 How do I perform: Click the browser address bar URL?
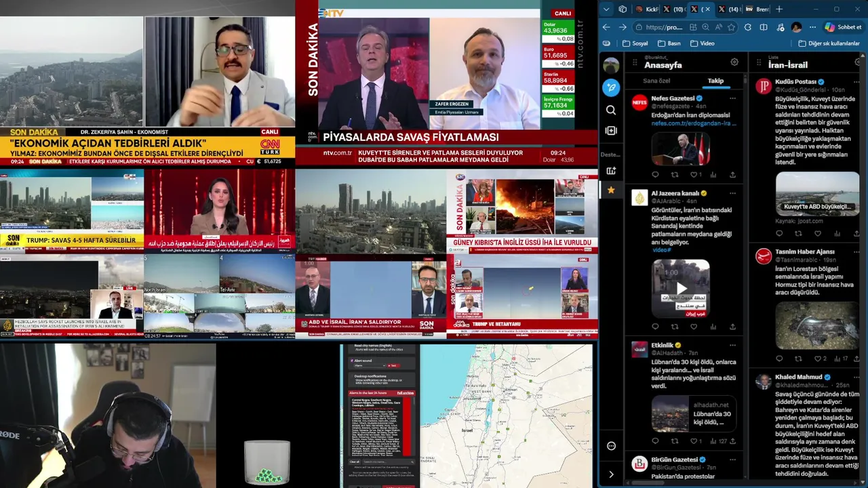tap(664, 27)
